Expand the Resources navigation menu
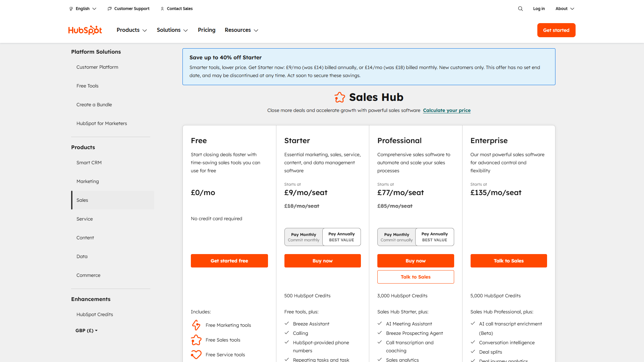Viewport: 644px width, 362px height. tap(241, 30)
